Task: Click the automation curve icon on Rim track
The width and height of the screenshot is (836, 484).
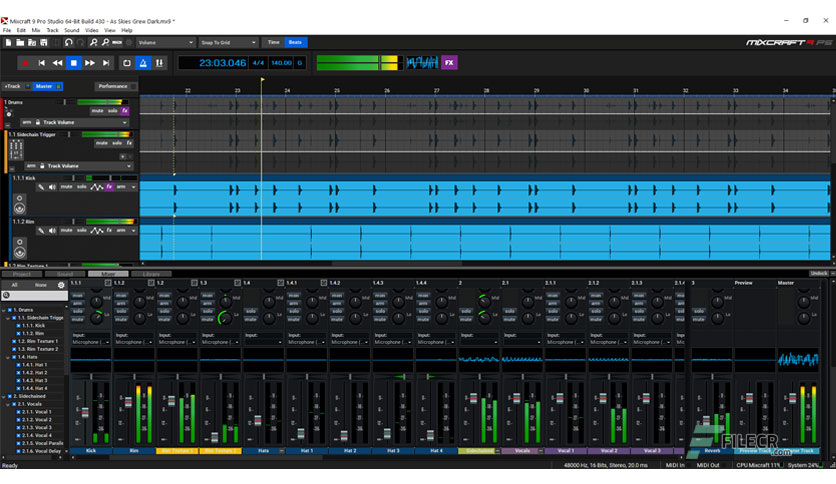Action: pos(97,230)
